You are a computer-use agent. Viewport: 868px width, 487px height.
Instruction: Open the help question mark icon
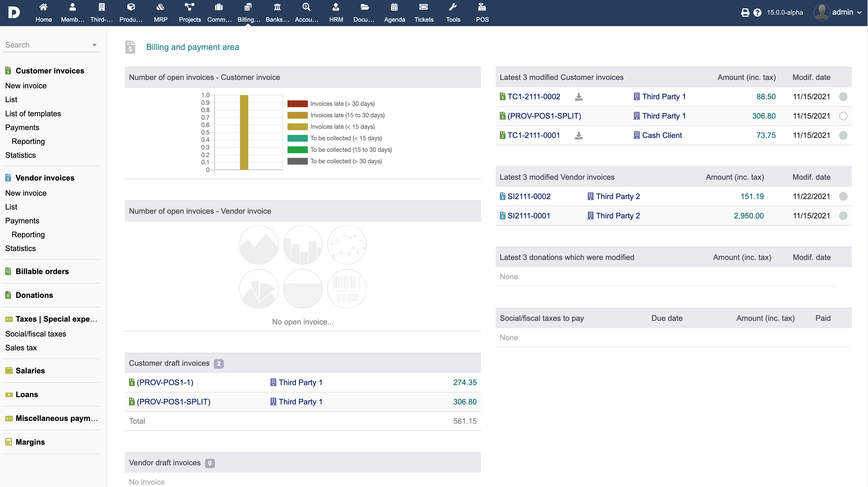tap(757, 13)
